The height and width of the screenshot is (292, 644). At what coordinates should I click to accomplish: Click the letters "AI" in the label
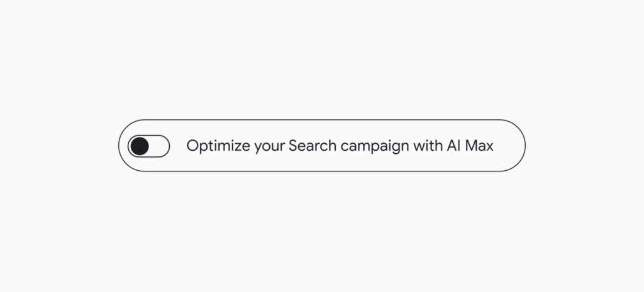454,146
